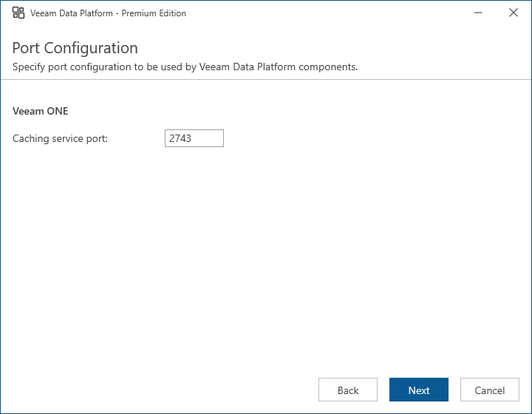The image size is (532, 414).
Task: Click the 'Veeam ONE' section heading
Action: [x=40, y=112]
